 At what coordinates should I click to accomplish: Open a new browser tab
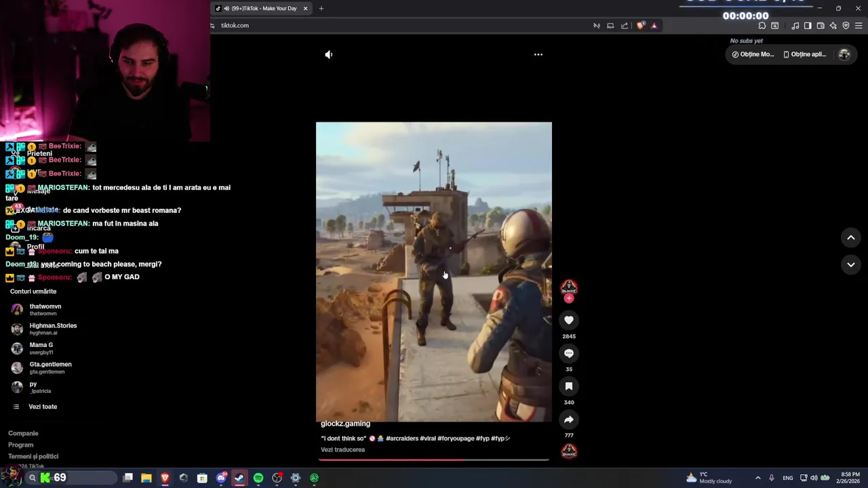(x=321, y=8)
